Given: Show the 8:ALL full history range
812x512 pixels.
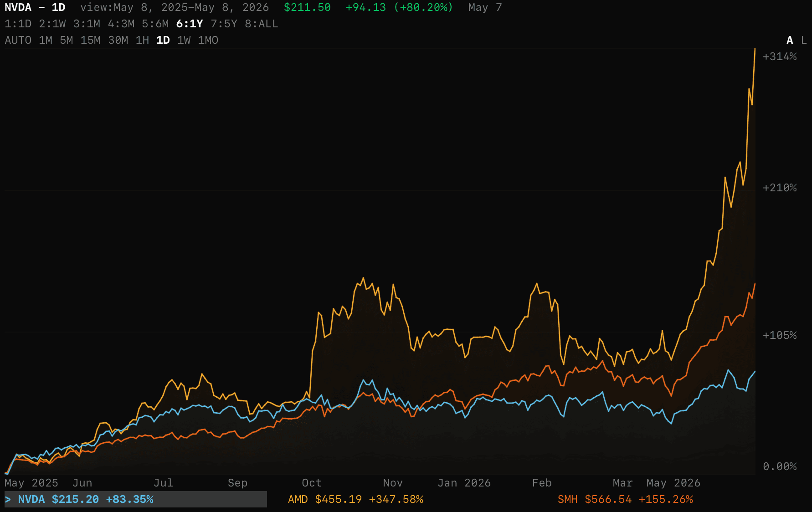Looking at the screenshot, I should point(262,24).
